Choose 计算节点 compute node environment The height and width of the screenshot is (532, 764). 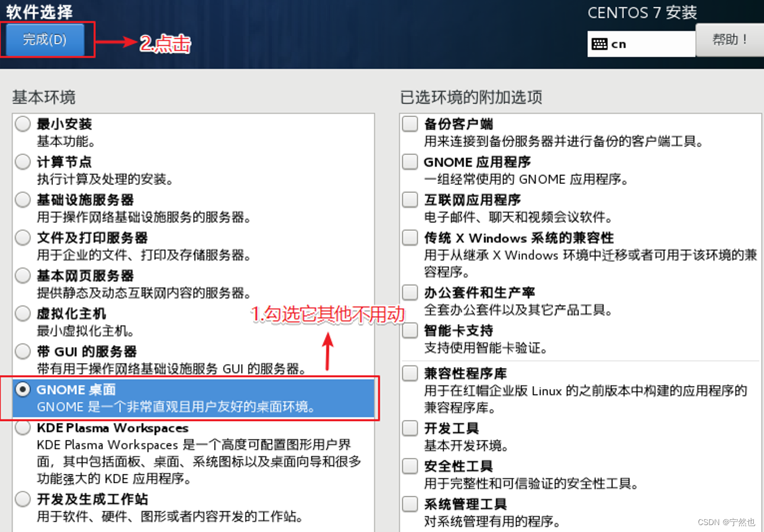[22, 161]
